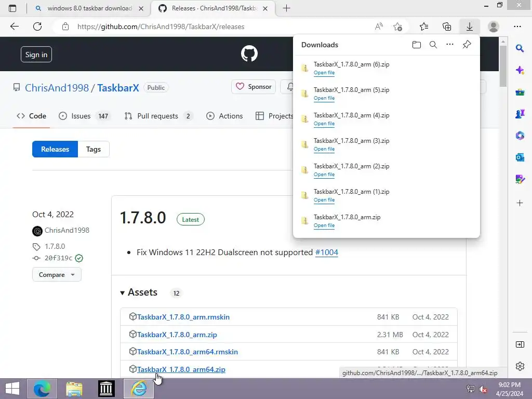This screenshot has width=532, height=399.
Task: Open the Projects tab
Action: coord(274,116)
